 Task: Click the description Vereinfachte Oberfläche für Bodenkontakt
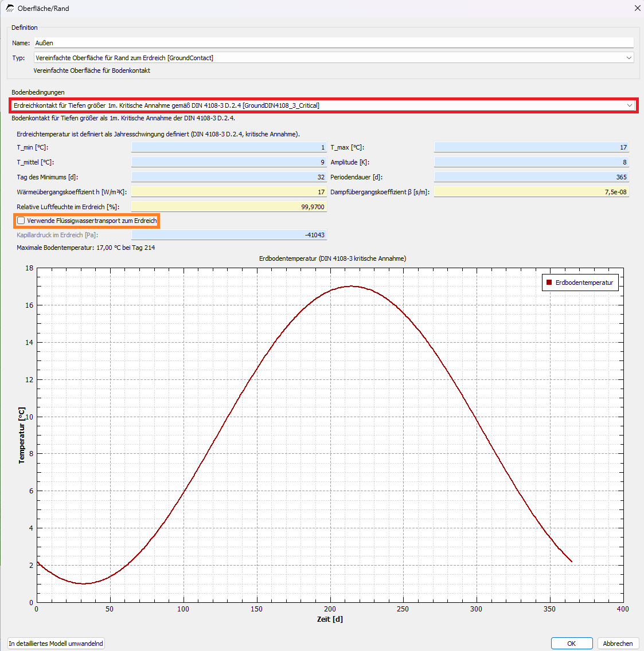[x=92, y=70]
